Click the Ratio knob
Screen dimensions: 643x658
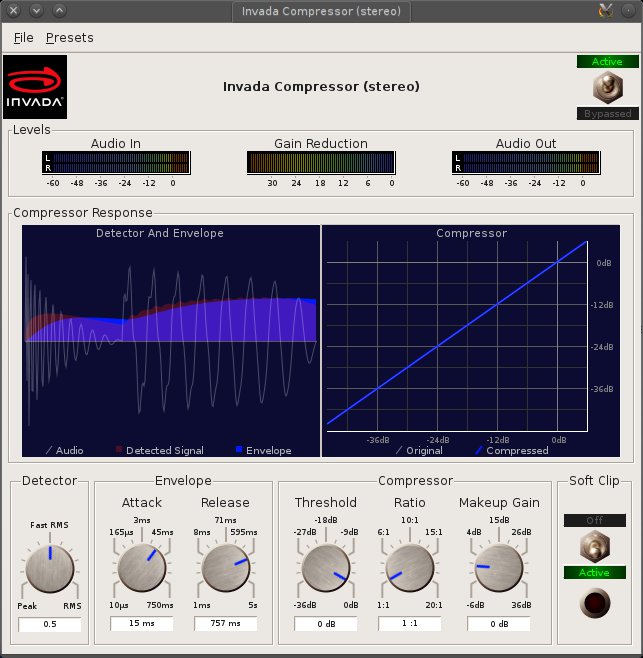[409, 568]
